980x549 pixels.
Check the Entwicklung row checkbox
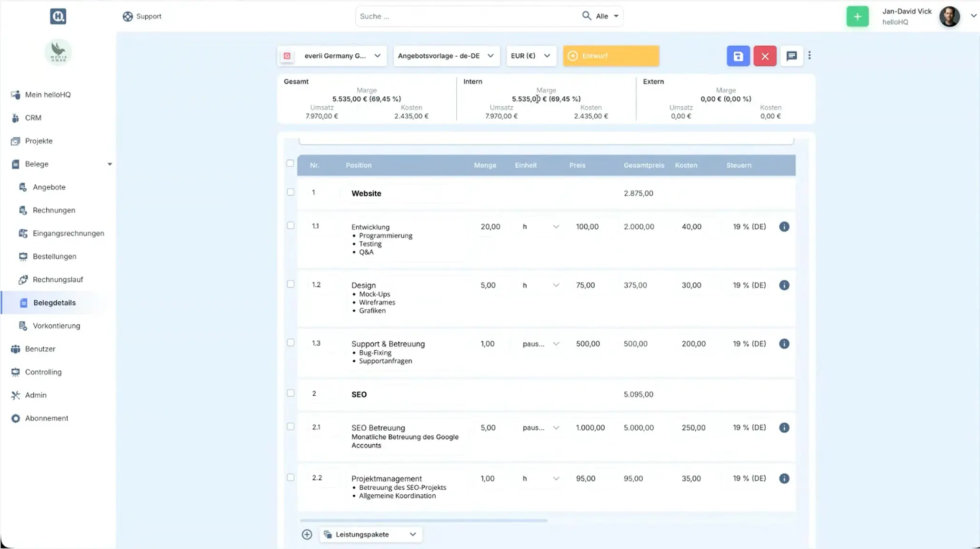tap(290, 225)
